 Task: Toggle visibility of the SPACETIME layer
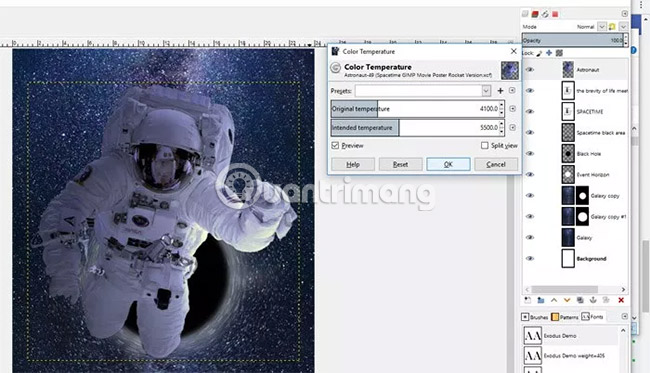(x=530, y=111)
